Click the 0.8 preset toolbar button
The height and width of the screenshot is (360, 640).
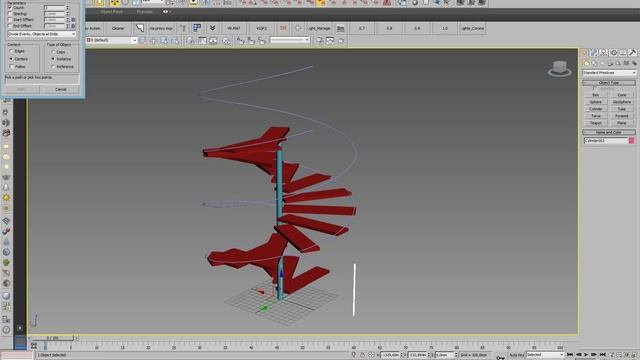point(389,28)
